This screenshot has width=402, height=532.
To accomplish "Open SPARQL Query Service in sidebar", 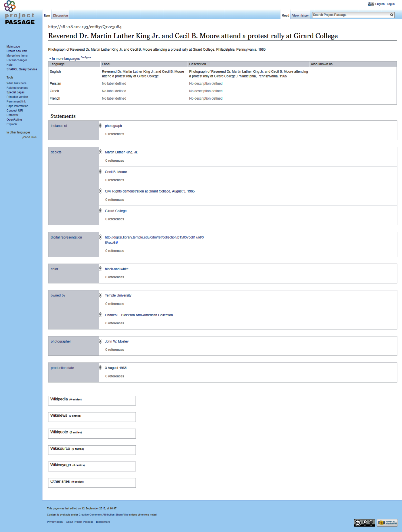I will (22, 69).
